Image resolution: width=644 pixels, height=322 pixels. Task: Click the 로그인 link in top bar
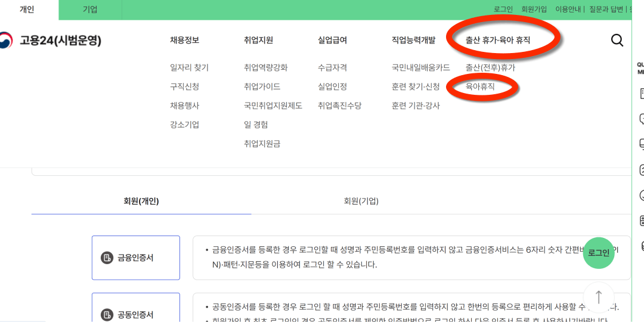pyautogui.click(x=503, y=10)
